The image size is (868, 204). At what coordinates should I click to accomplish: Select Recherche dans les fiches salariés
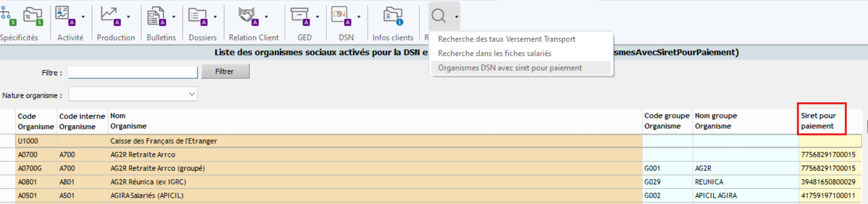coord(495,53)
